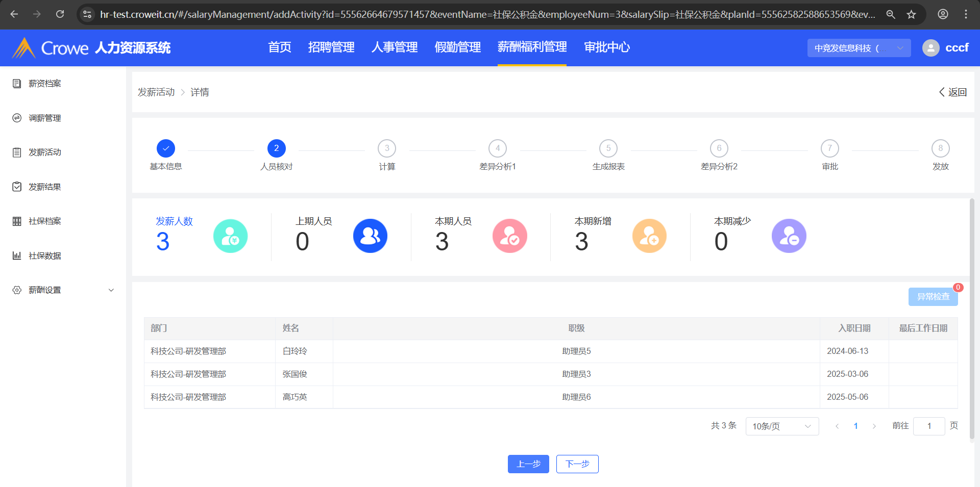Click the 本期新增 orange add-person icon

coord(649,236)
